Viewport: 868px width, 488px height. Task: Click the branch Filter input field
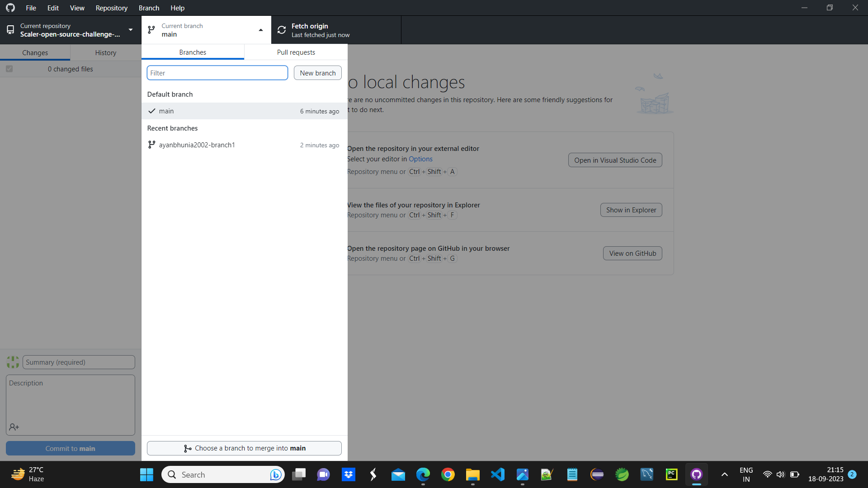pyautogui.click(x=217, y=73)
